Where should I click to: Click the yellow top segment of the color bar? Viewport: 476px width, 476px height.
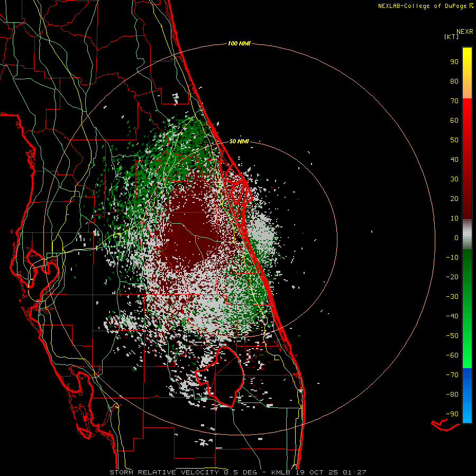467,73
